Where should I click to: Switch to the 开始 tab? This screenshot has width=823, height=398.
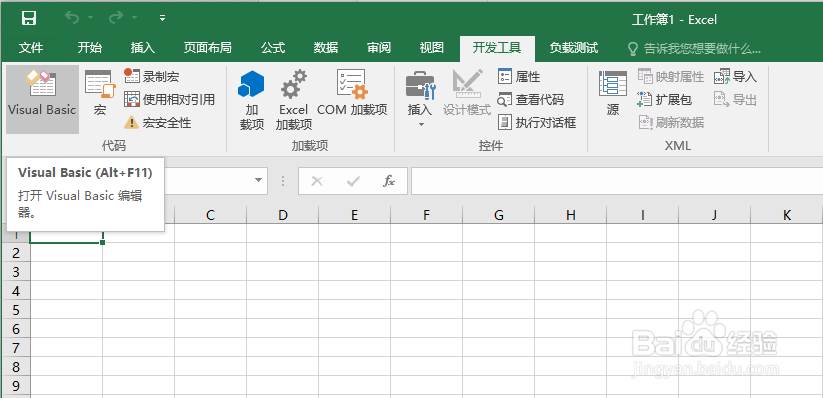pyautogui.click(x=90, y=48)
